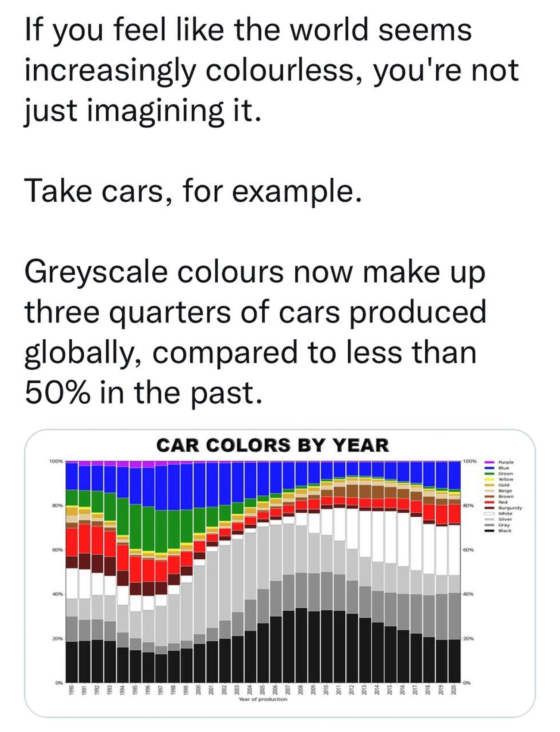Click the Red legend color swatch
The image size is (560, 732).
[x=489, y=502]
